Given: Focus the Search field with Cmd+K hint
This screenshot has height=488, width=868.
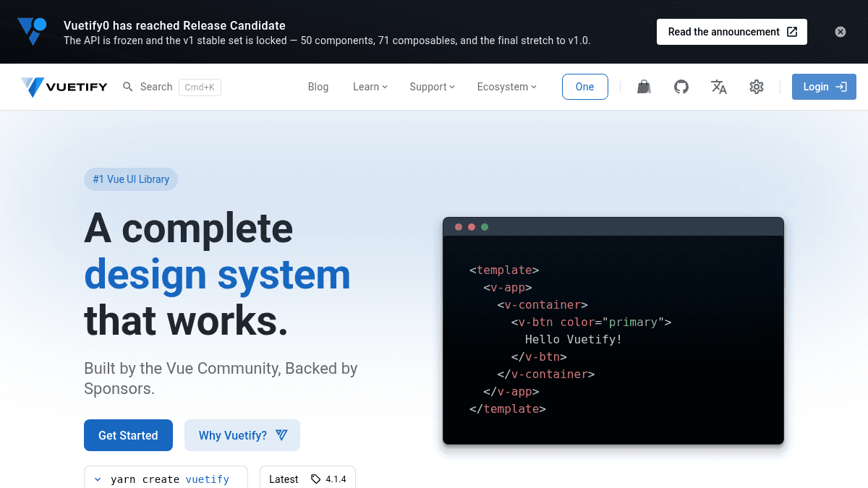Looking at the screenshot, I should 172,87.
